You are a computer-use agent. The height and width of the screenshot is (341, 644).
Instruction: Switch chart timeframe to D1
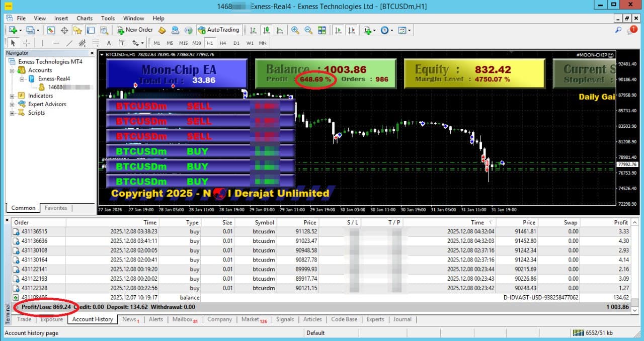pyautogui.click(x=236, y=43)
